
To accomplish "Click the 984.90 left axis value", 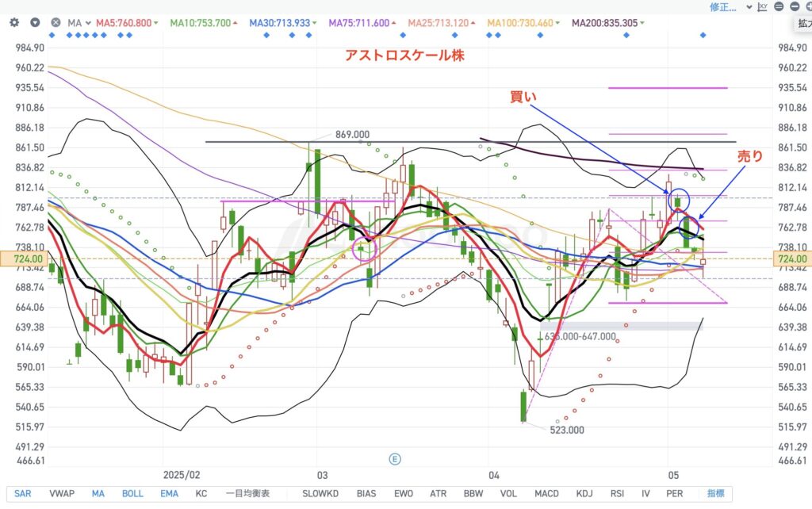I will click(30, 48).
